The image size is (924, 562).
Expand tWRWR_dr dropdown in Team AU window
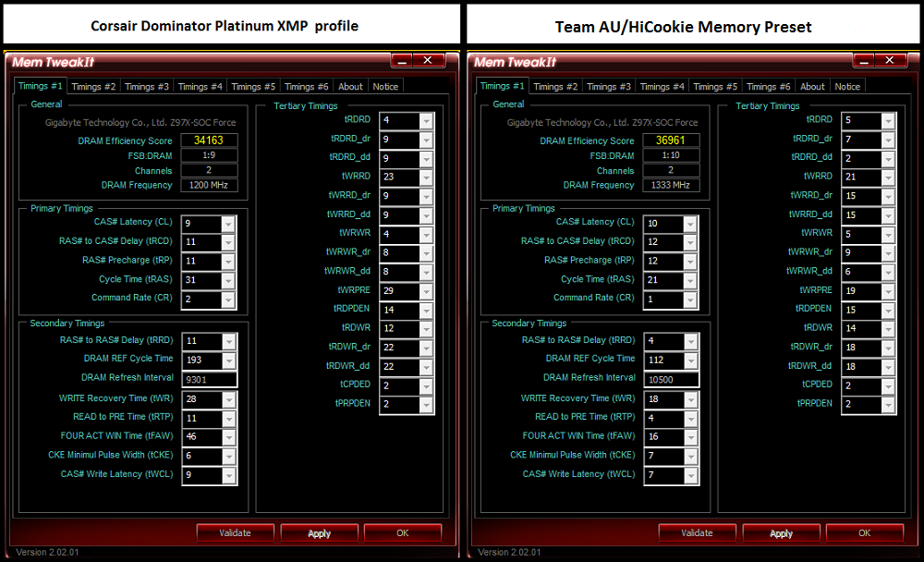click(x=888, y=253)
